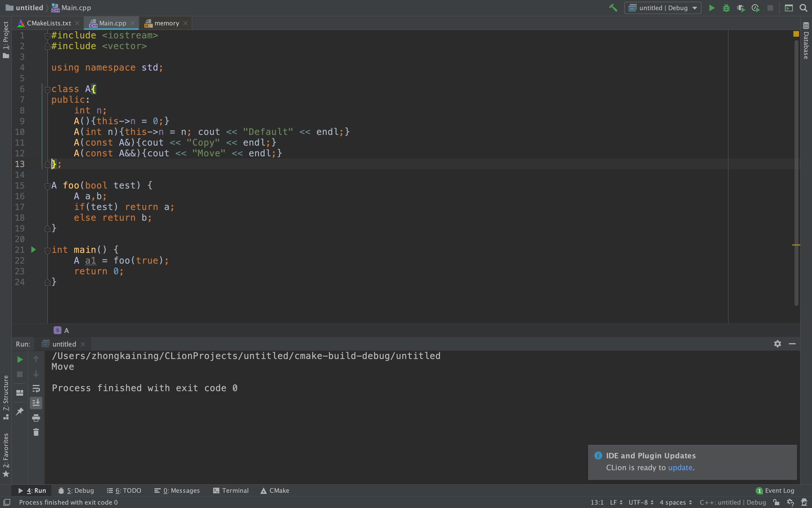
Task: Click the Stop icon in Run panel
Action: [20, 374]
